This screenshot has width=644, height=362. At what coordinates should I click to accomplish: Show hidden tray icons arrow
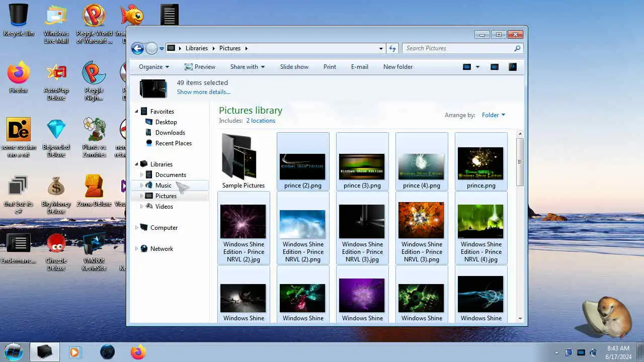(x=556, y=352)
